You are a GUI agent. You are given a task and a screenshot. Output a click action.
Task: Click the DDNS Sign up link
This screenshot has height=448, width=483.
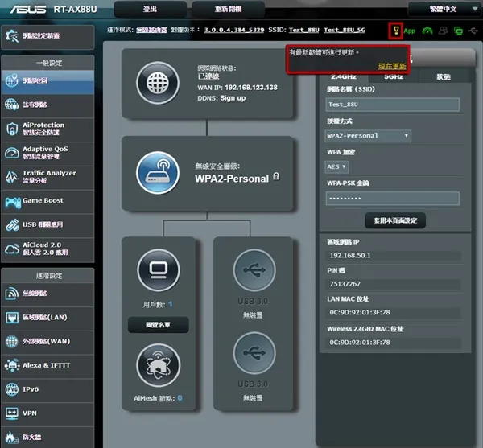pyautogui.click(x=233, y=98)
